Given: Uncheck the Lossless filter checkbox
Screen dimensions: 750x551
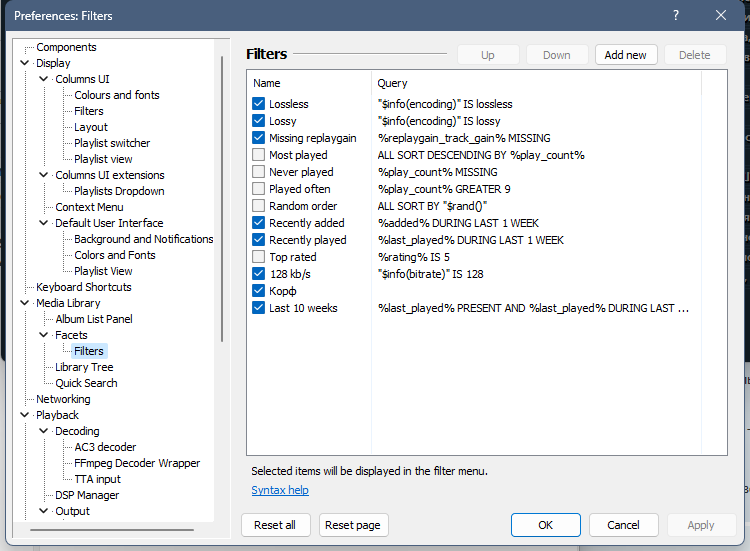Looking at the screenshot, I should coord(259,104).
